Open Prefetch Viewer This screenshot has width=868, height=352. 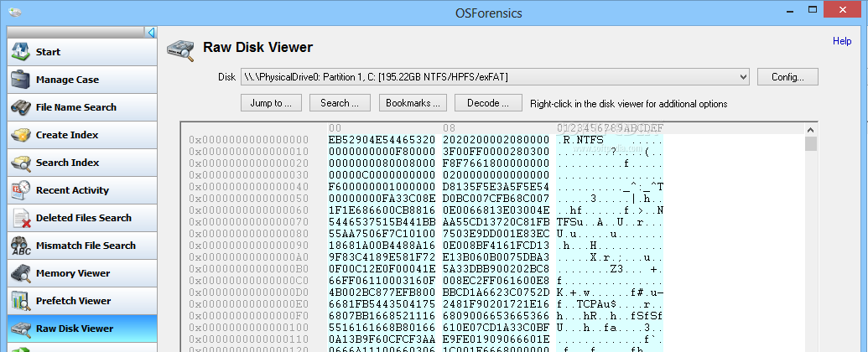(82, 301)
